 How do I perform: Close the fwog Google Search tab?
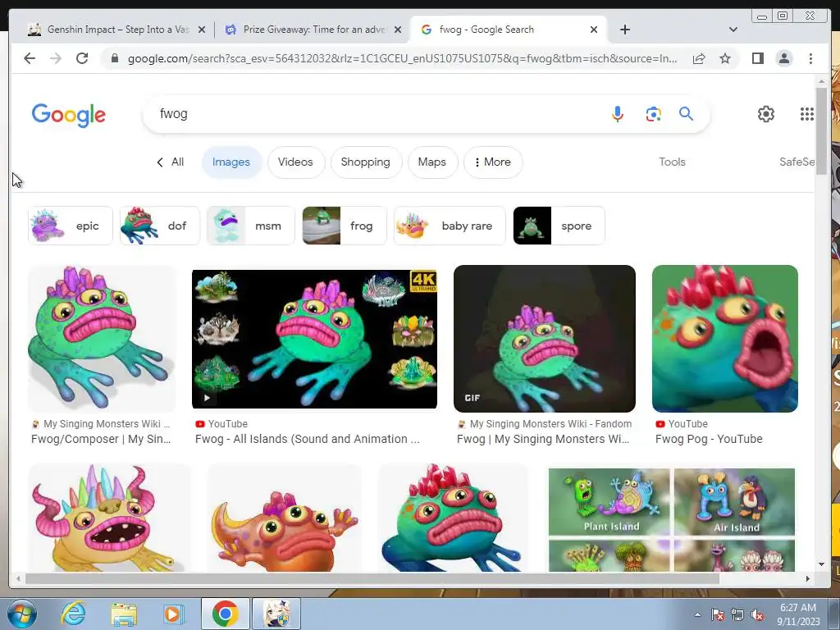pos(594,30)
